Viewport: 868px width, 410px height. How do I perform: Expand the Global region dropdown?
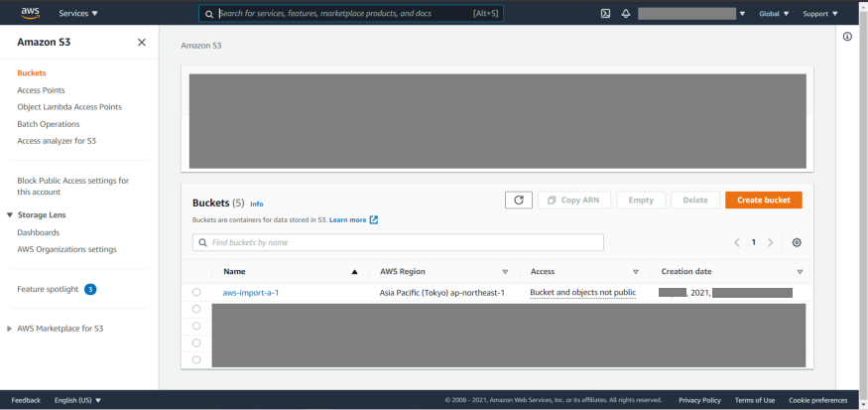coord(774,14)
